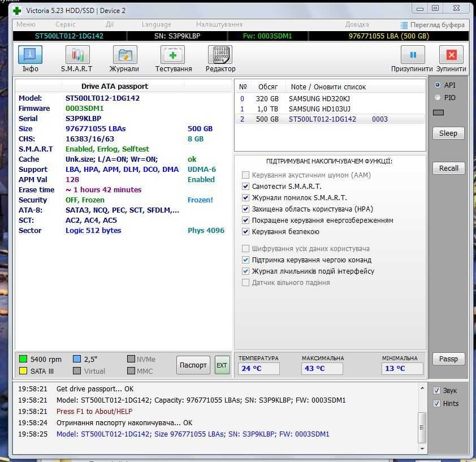The height and width of the screenshot is (462, 476).
Task: Click the log scrollbar up arrow
Action: 422,388
